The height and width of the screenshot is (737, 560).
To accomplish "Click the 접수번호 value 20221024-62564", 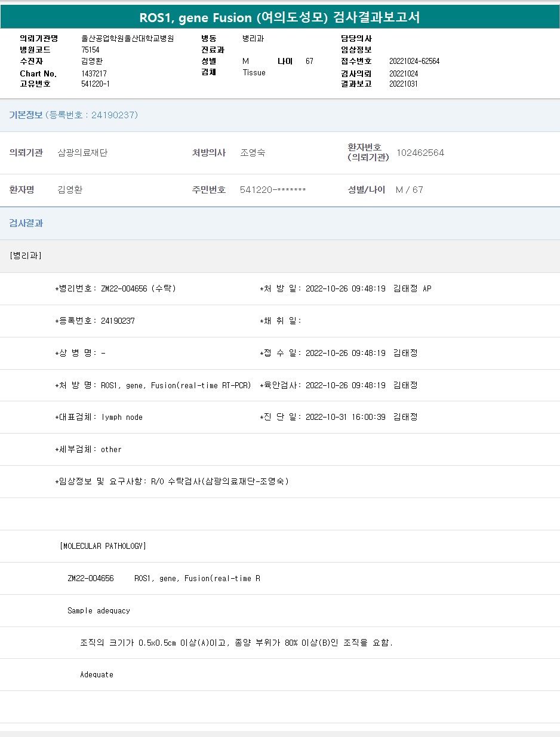I will [414, 62].
